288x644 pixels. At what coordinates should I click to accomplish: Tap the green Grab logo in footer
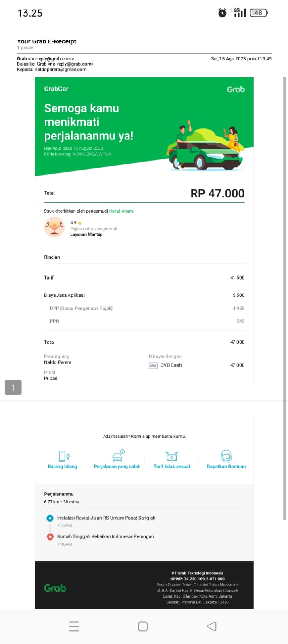pos(55,588)
